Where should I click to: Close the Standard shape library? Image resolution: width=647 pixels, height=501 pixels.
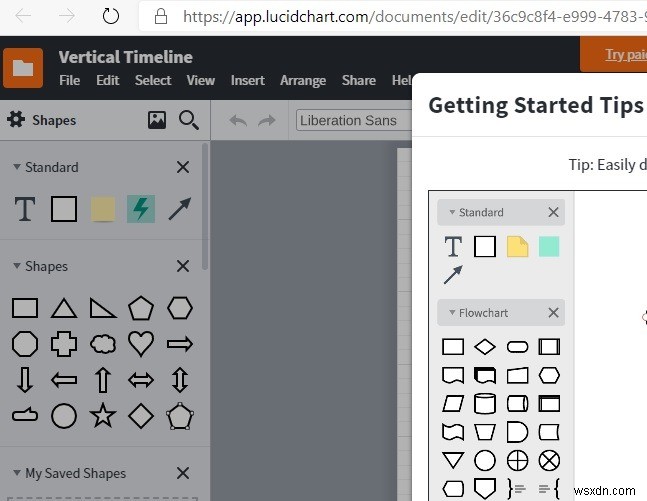[183, 167]
